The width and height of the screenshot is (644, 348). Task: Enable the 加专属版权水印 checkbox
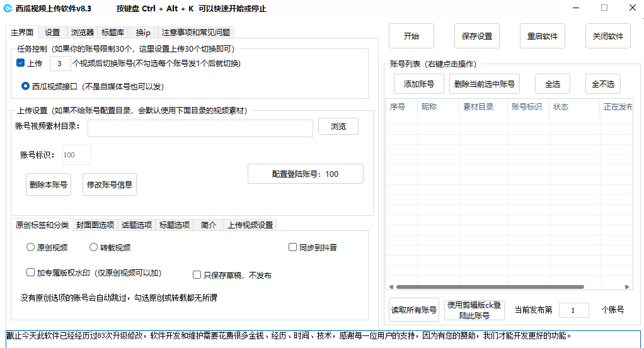[30, 272]
